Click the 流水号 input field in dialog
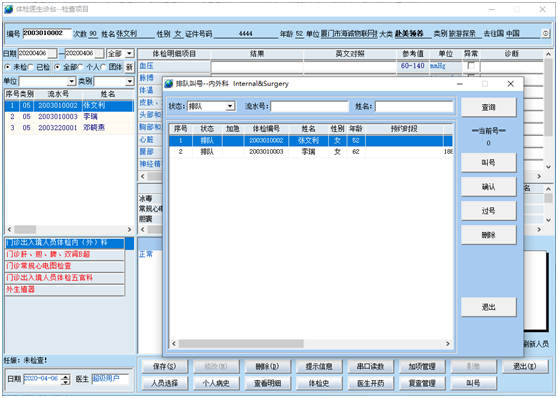Viewport: 558px width, 398px height. pyautogui.click(x=309, y=106)
